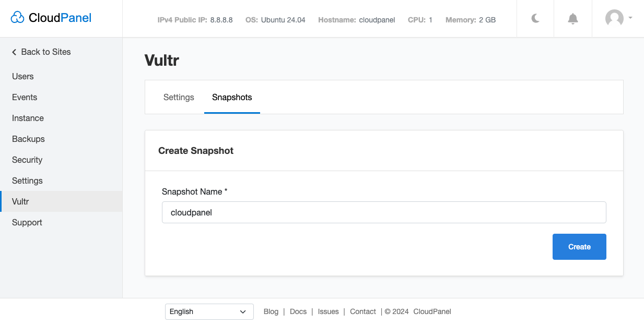This screenshot has height=325, width=644.
Task: Click the Instance sidebar entry
Action: [28, 118]
